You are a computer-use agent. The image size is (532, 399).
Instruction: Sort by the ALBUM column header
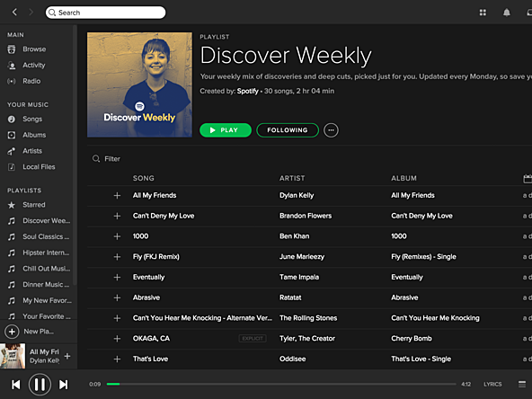coord(403,179)
